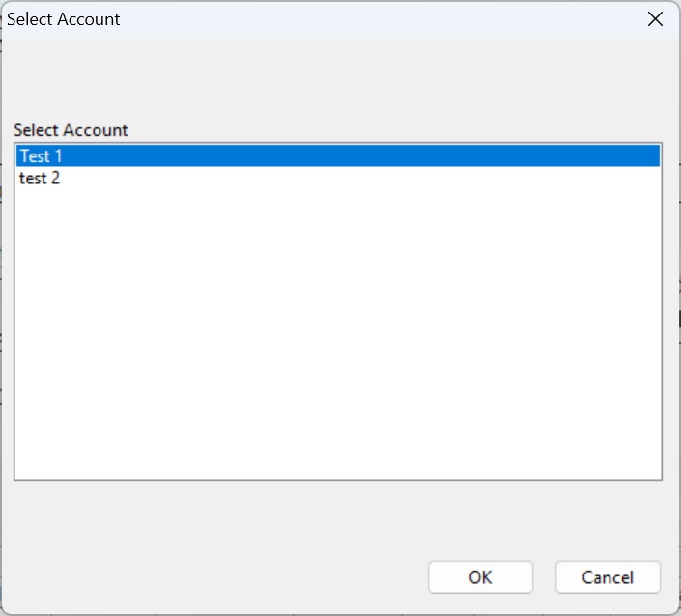Image resolution: width=681 pixels, height=616 pixels.
Task: Select the test 2 account row
Action: point(338,178)
